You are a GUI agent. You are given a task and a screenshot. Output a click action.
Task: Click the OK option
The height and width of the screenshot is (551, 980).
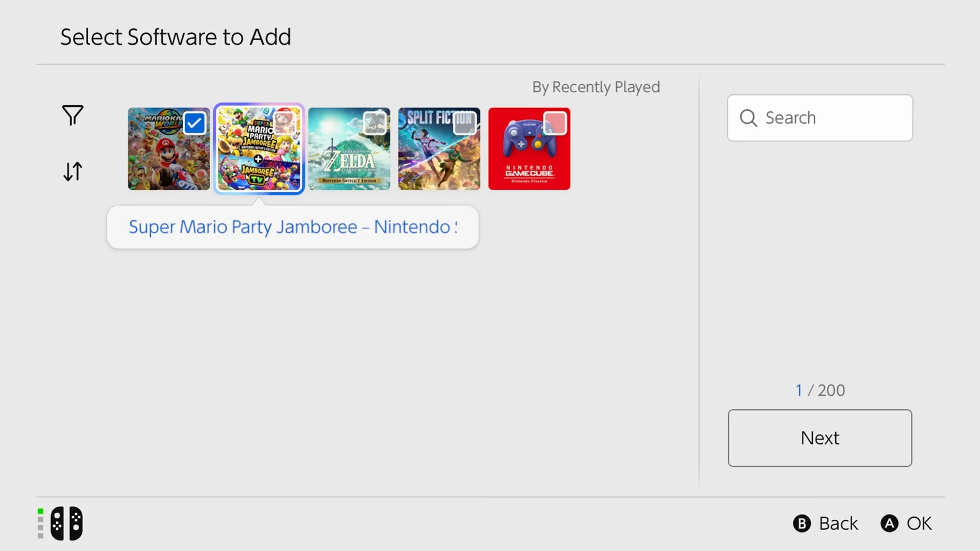[x=906, y=523]
